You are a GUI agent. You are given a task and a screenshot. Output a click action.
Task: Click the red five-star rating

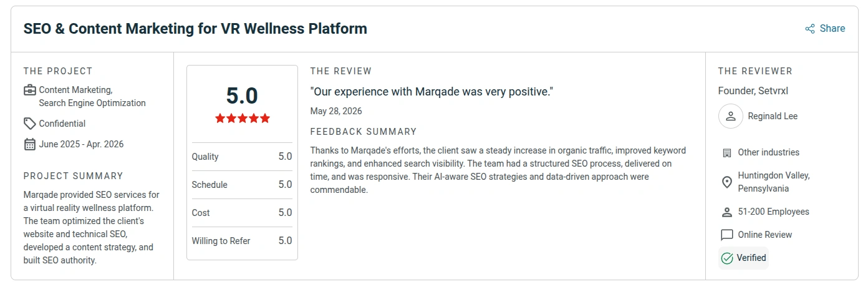pyautogui.click(x=243, y=118)
